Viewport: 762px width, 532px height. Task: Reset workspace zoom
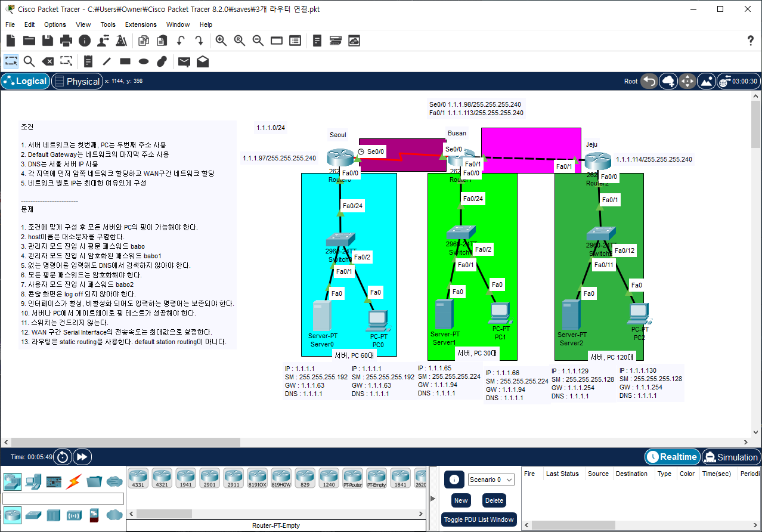(x=240, y=41)
